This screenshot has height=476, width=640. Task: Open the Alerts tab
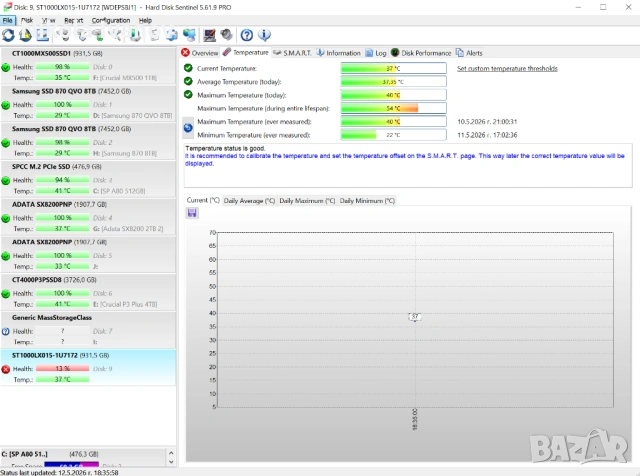tap(469, 53)
